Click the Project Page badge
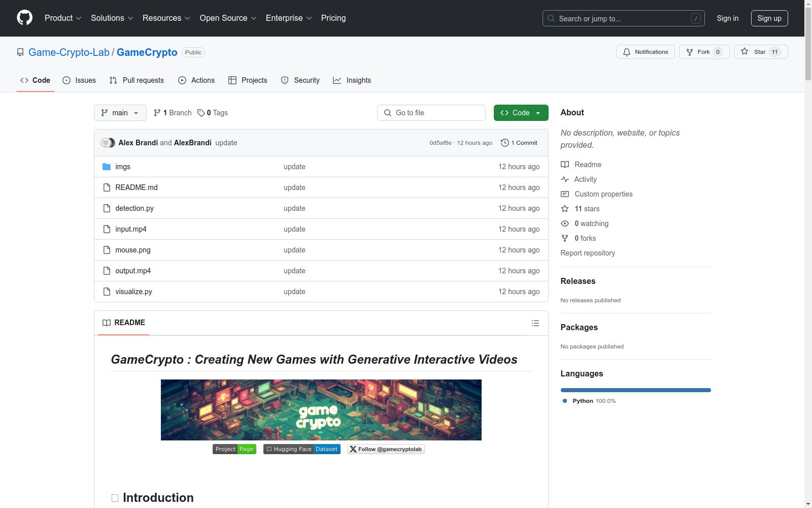This screenshot has width=812, height=508. [234, 449]
